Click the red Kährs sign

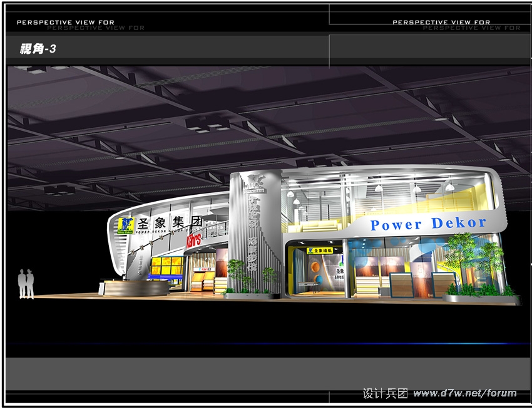(192, 241)
